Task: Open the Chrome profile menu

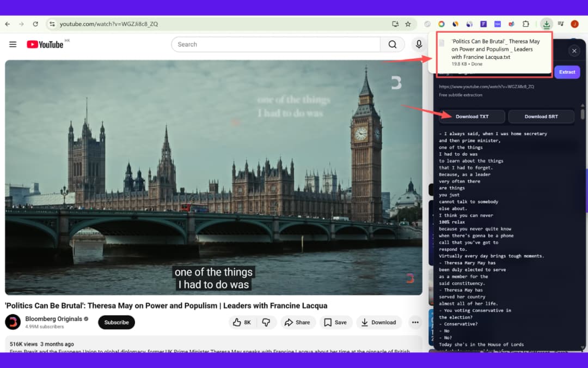Action: click(574, 24)
